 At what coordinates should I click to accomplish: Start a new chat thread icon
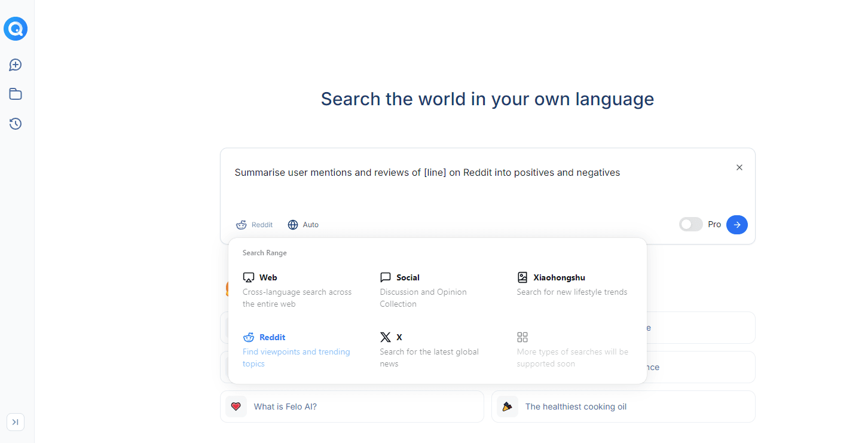point(16,65)
